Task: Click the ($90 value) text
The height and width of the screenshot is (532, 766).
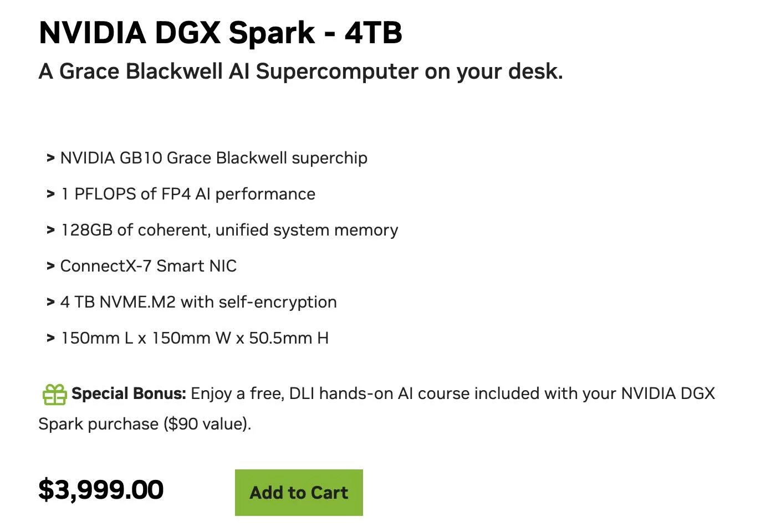Action: pyautogui.click(x=207, y=424)
